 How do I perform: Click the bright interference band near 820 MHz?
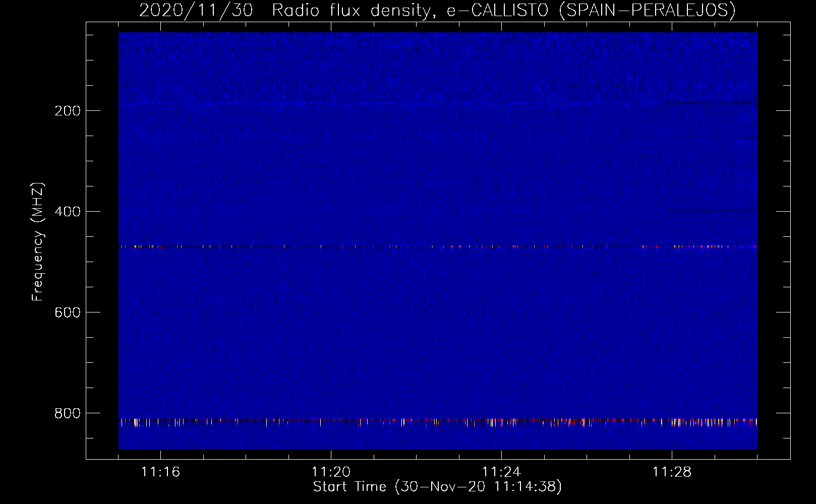pyautogui.click(x=438, y=422)
